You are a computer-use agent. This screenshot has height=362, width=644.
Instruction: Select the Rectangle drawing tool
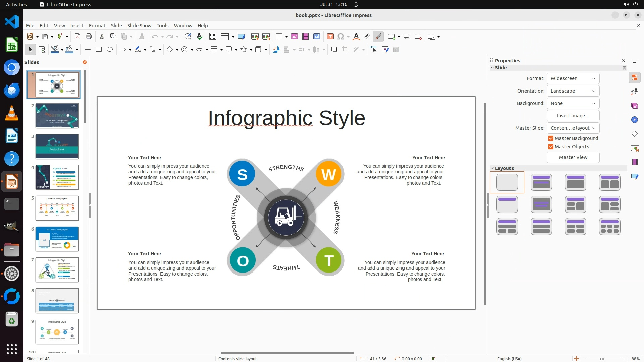[99, 50]
